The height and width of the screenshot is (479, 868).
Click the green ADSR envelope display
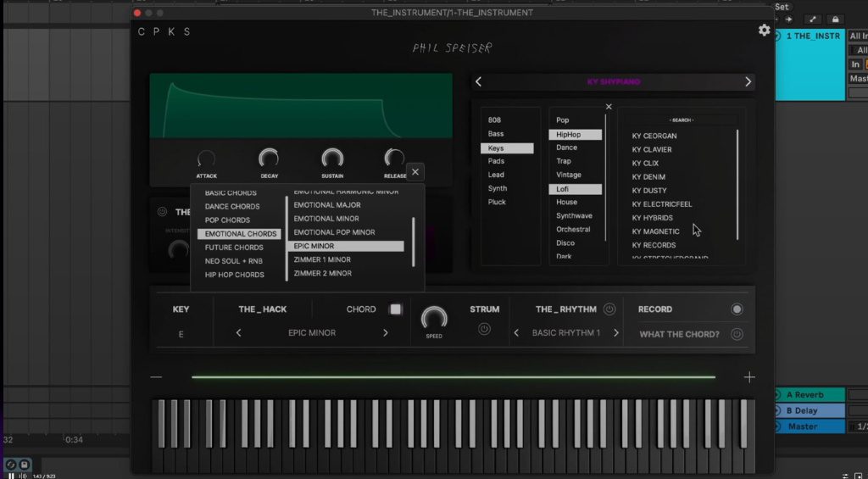[x=301, y=106]
